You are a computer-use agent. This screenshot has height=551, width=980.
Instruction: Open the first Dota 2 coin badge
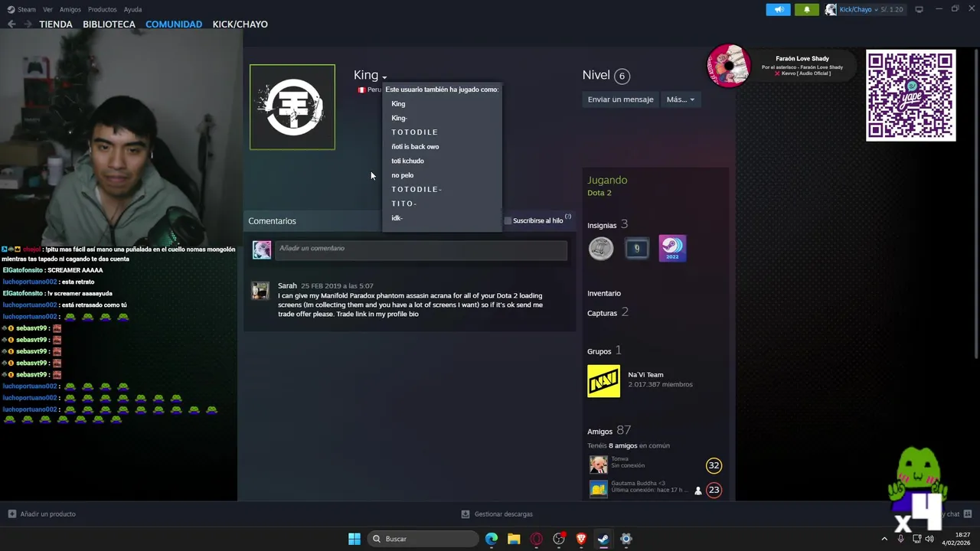[601, 248]
